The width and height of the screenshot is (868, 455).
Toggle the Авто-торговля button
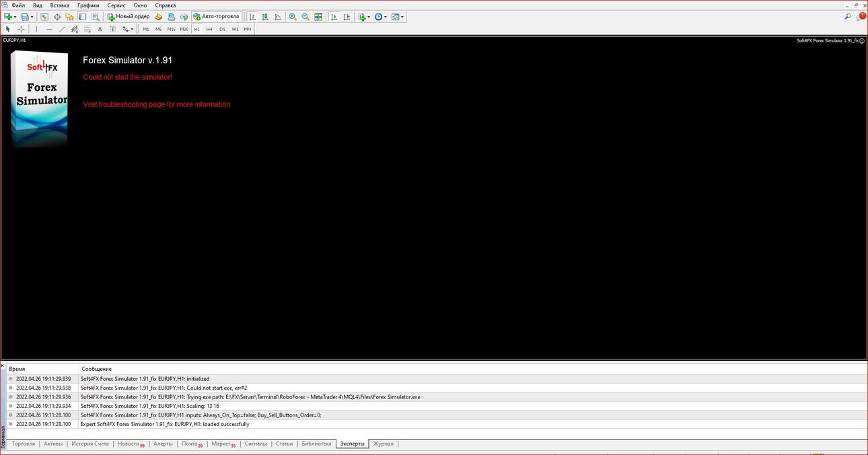[x=216, y=17]
